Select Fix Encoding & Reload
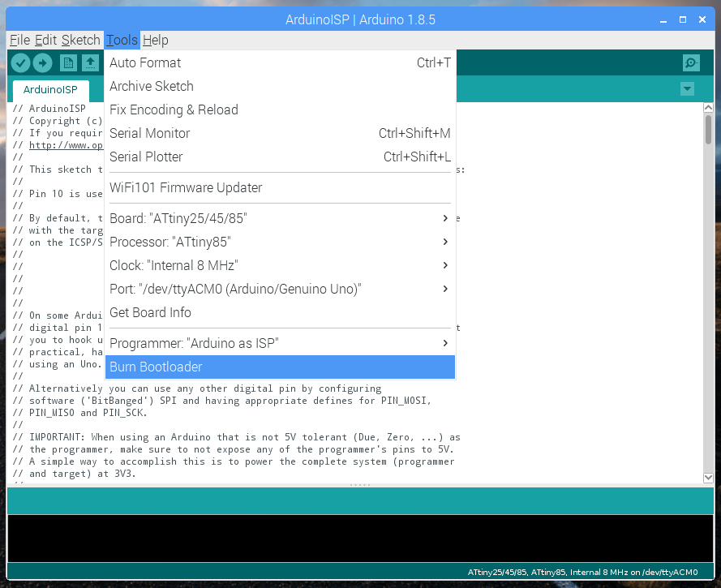Screen dimensions: 721x588 pos(280,109)
